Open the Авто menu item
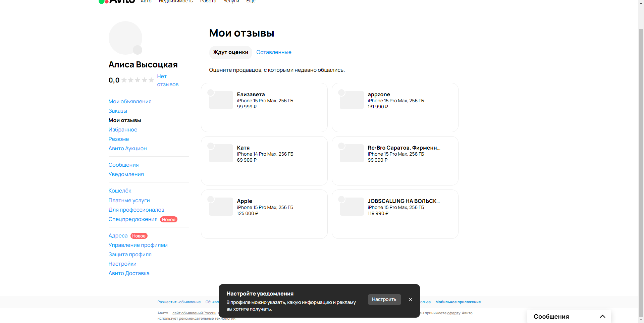Viewport: 644px width, 323px height. click(x=146, y=1)
